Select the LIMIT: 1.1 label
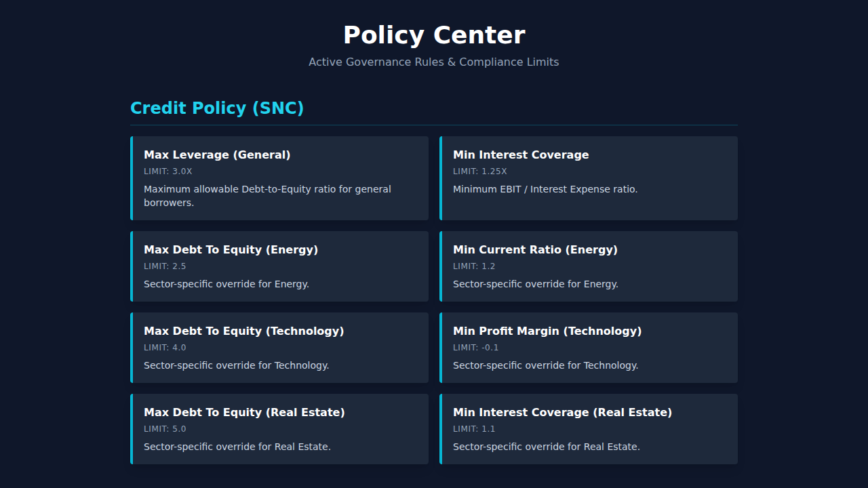Viewport: 868px width, 488px height. (474, 429)
